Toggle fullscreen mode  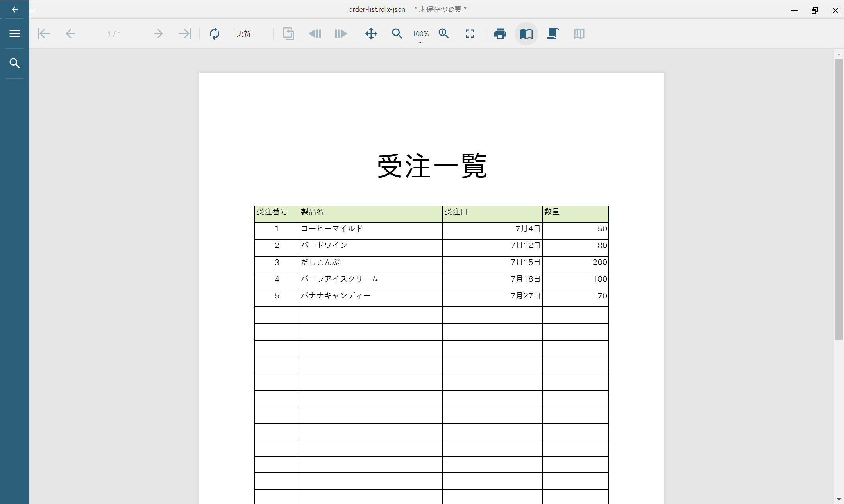470,34
